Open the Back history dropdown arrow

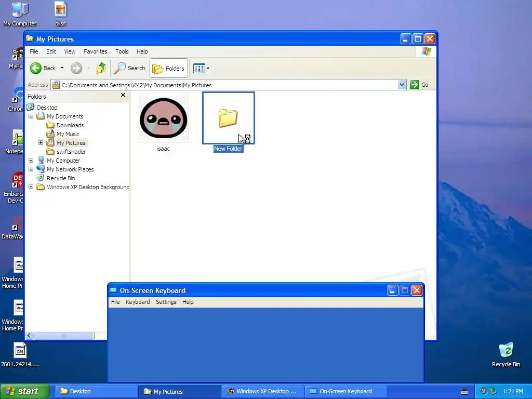tap(62, 68)
